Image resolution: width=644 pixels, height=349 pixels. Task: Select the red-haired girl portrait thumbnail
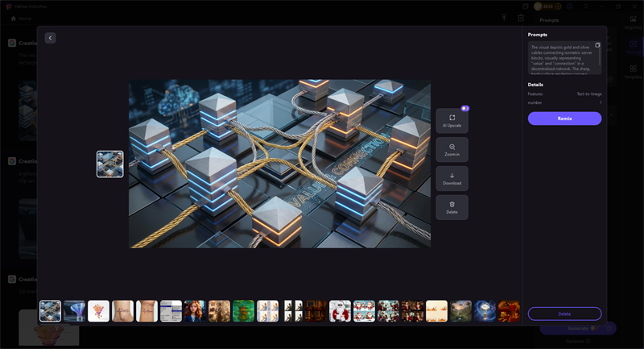[x=195, y=311]
